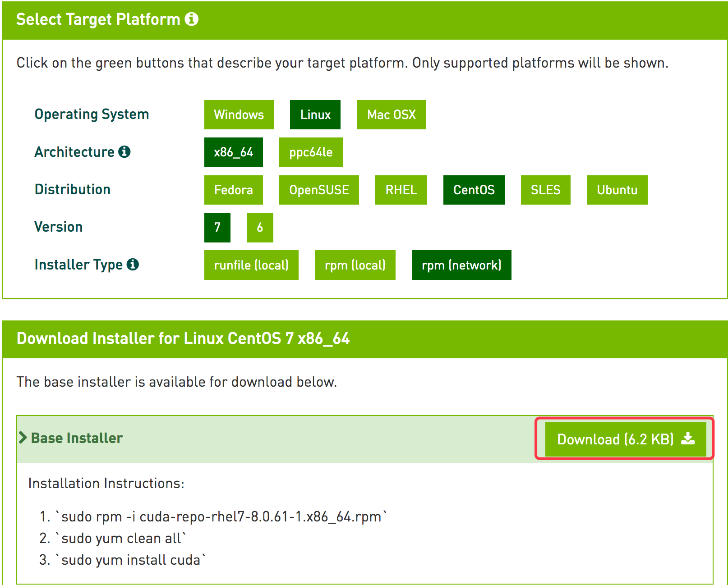Click the Architecture info icon
Screen dimensions: 728x585
[124, 152]
